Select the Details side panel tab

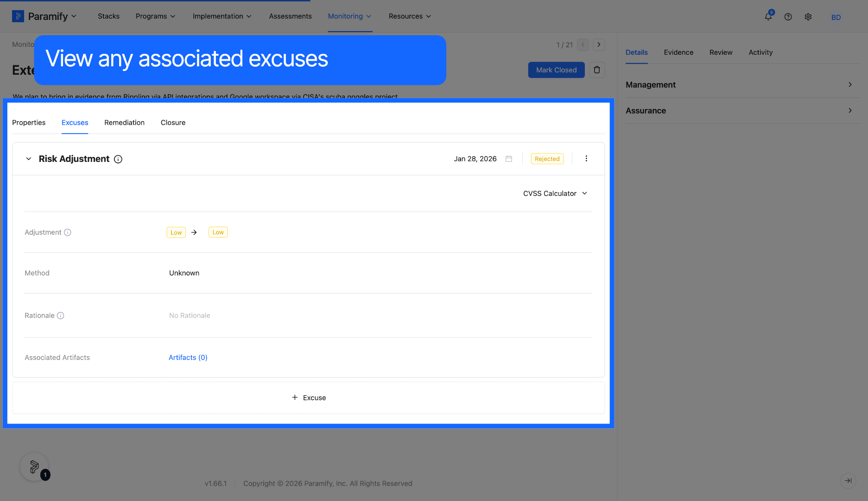coord(637,52)
